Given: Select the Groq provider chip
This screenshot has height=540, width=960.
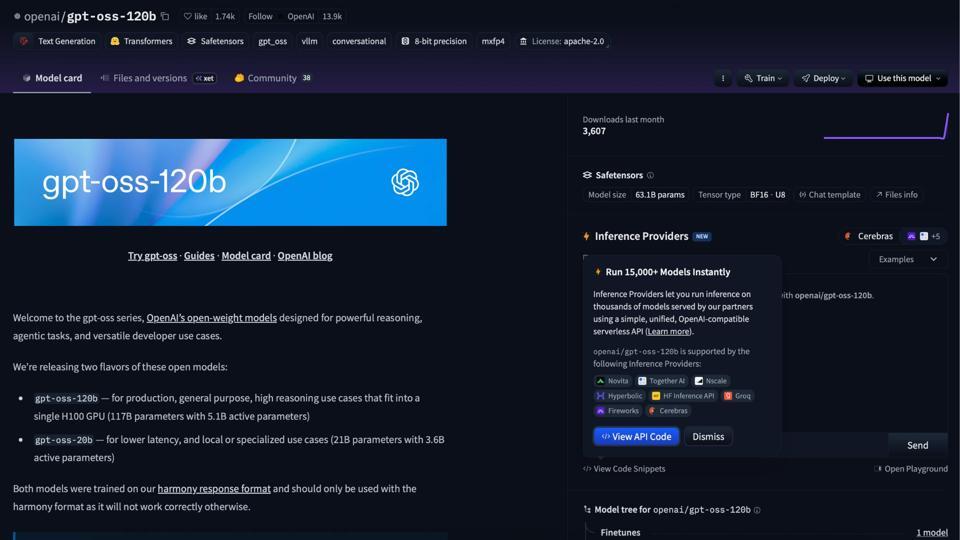Looking at the screenshot, I should pyautogui.click(x=738, y=396).
